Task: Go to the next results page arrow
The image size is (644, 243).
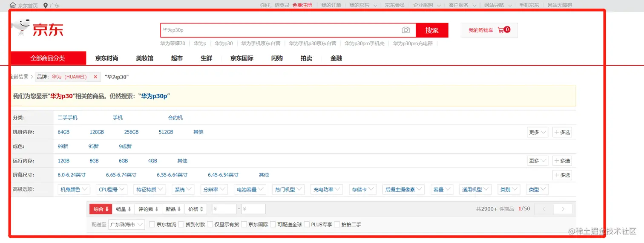Action: tap(563, 209)
